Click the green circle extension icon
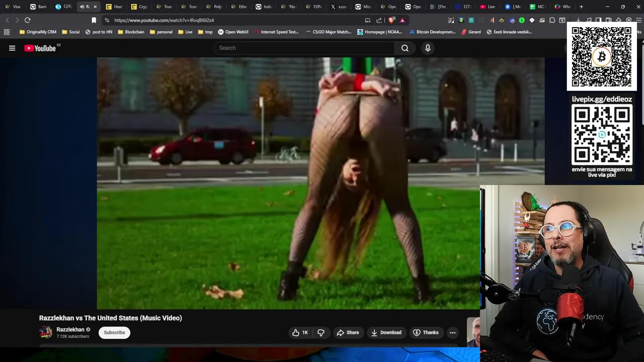Screen dimensions: 644x362 tap(522, 20)
